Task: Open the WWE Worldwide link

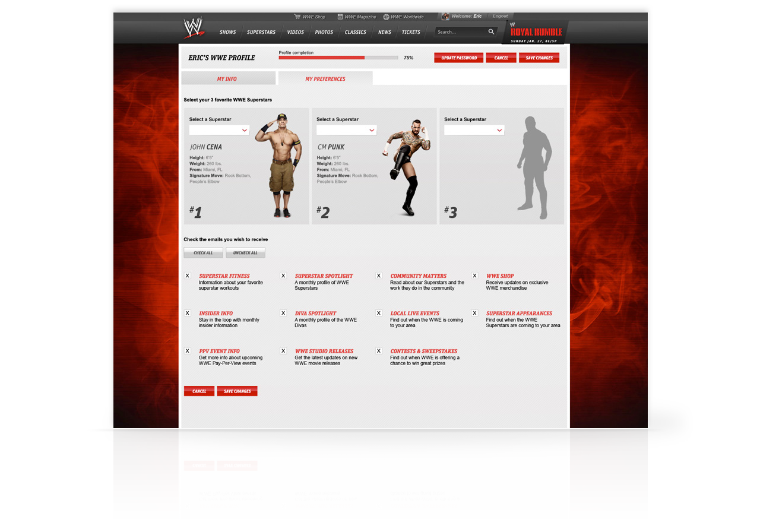Action: tap(407, 17)
